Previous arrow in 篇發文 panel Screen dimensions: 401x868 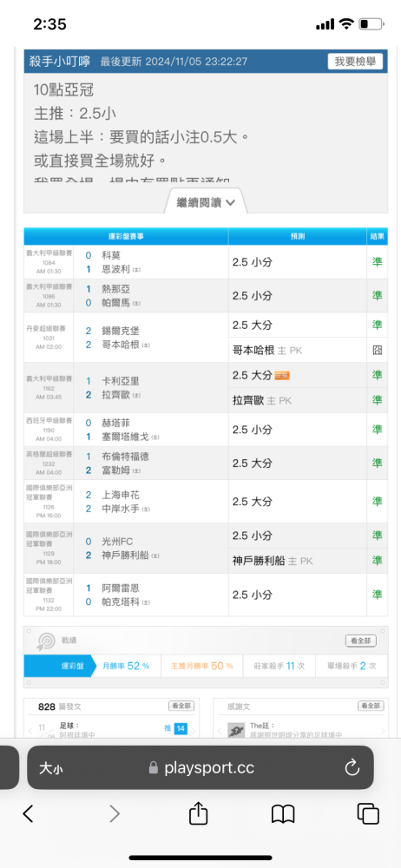click(x=30, y=731)
